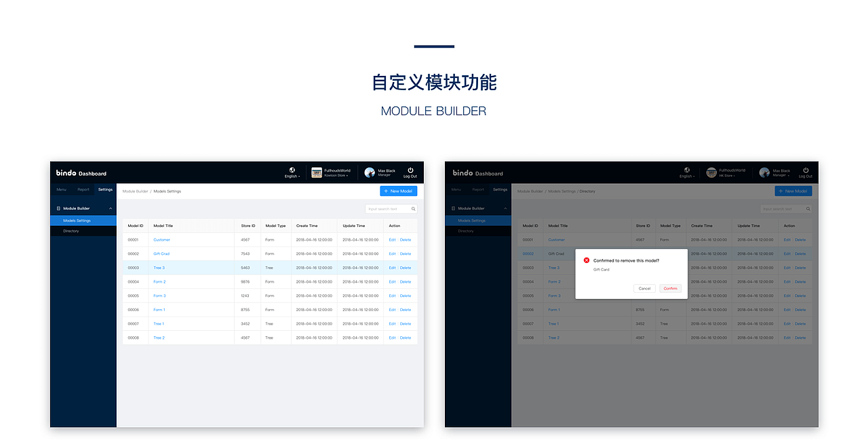Open the HK Store selector dropdown

727,176
